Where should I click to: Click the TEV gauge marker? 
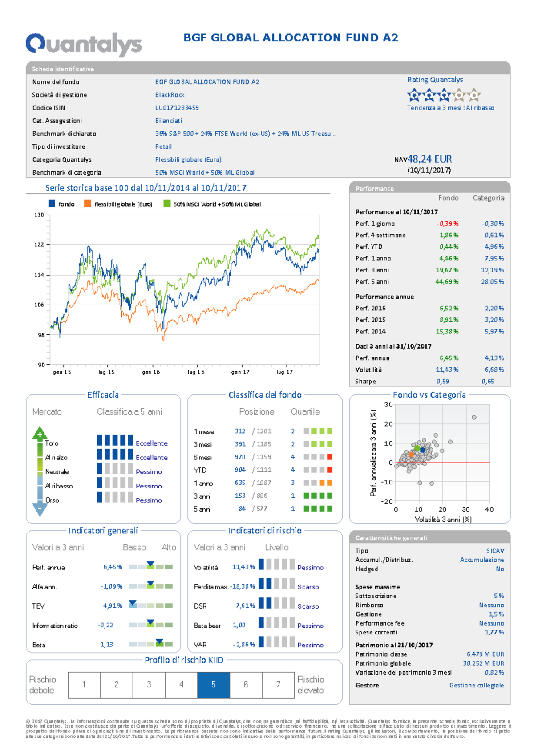coord(133,603)
